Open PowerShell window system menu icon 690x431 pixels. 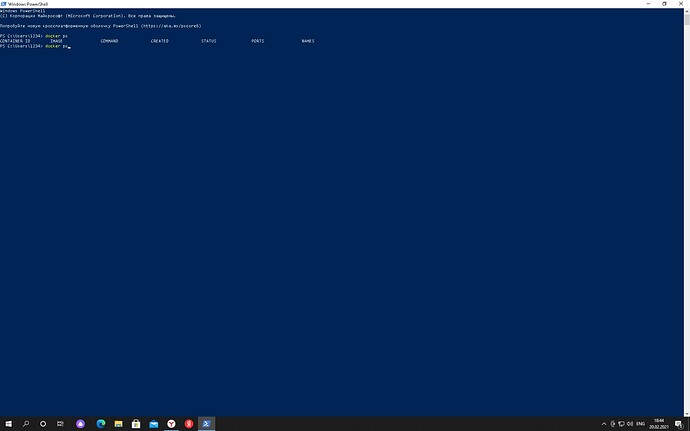point(4,4)
